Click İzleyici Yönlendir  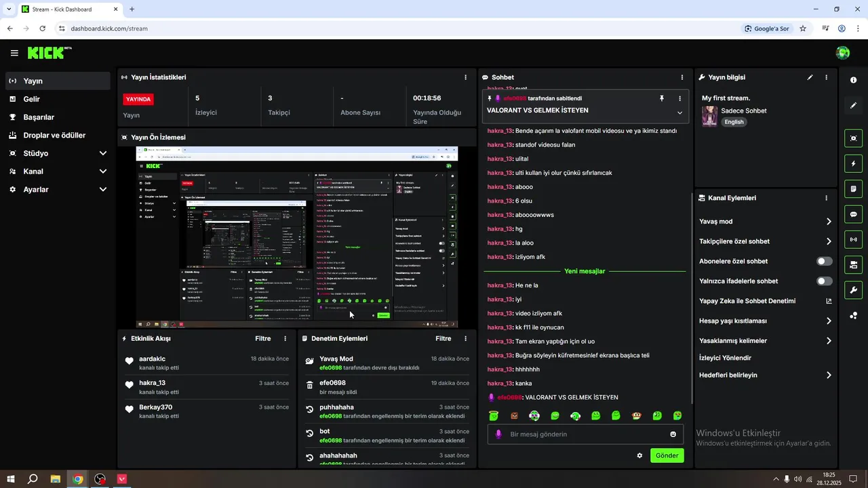point(725,358)
